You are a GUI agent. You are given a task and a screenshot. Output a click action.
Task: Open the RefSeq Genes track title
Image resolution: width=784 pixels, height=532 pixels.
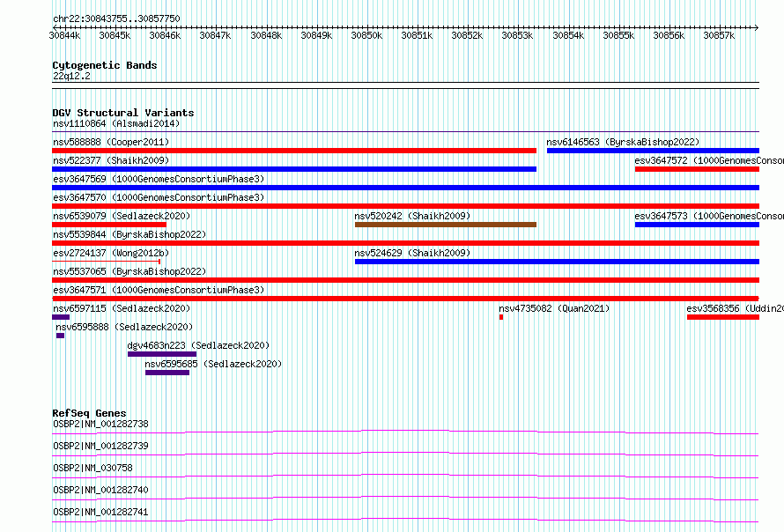(x=90, y=413)
